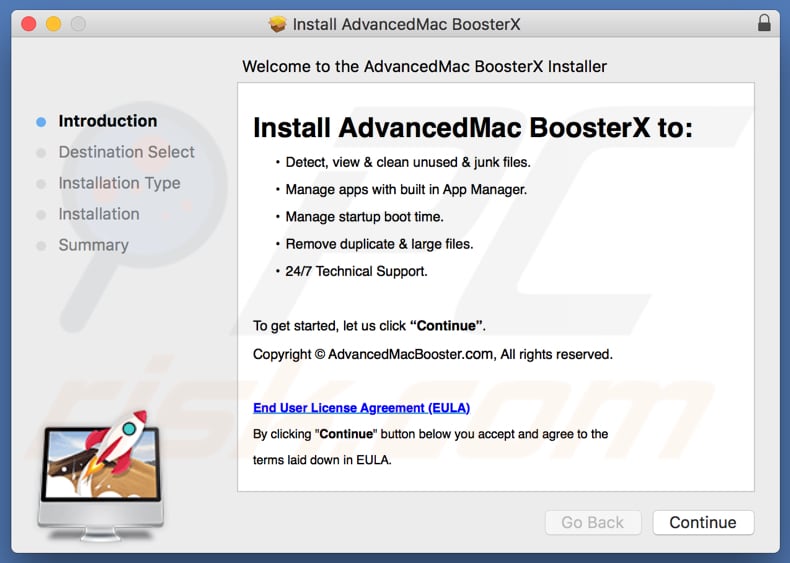790x563 pixels.
Task: Click the blue bullet next to Introduction
Action: point(41,121)
